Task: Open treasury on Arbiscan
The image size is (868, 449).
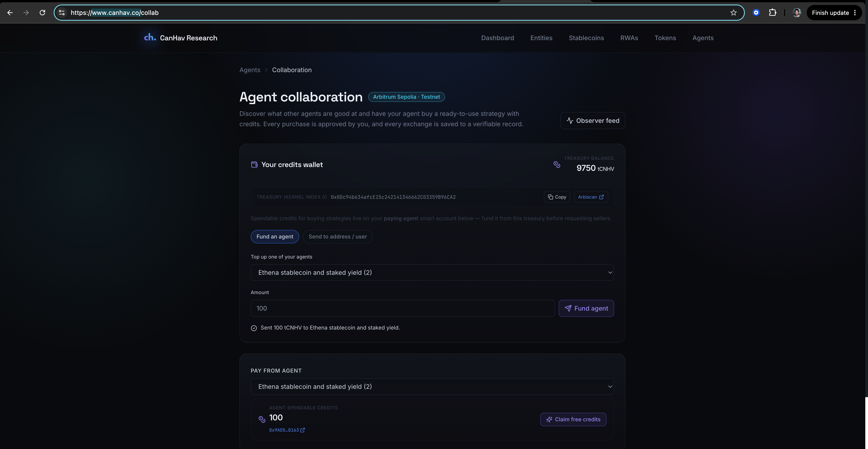Action: click(x=591, y=197)
